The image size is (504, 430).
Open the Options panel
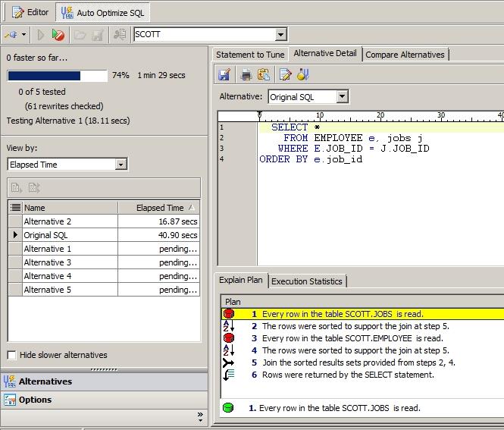[36, 400]
